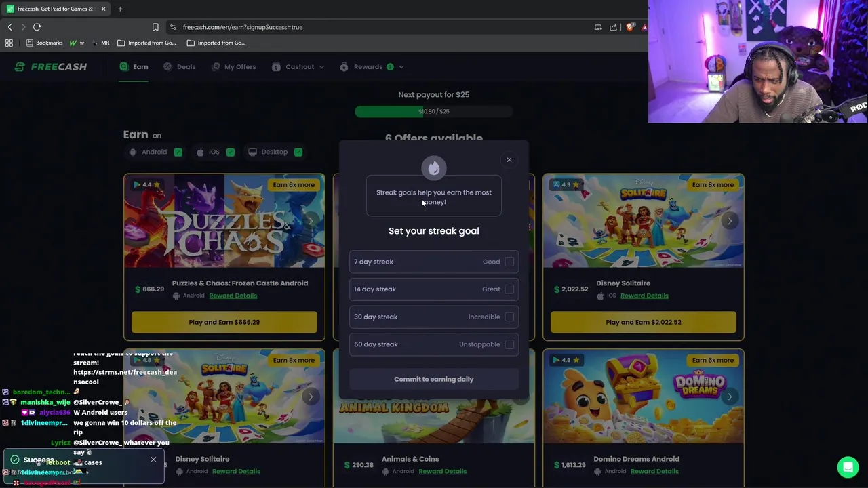
Task: Tick the 50 day streak checkbox
Action: click(x=509, y=344)
